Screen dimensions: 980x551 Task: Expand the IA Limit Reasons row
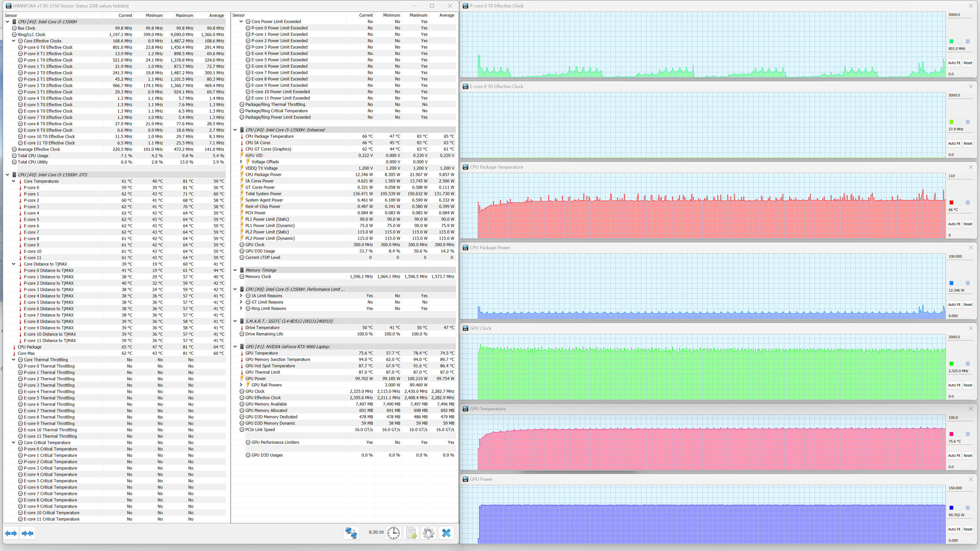coord(241,295)
